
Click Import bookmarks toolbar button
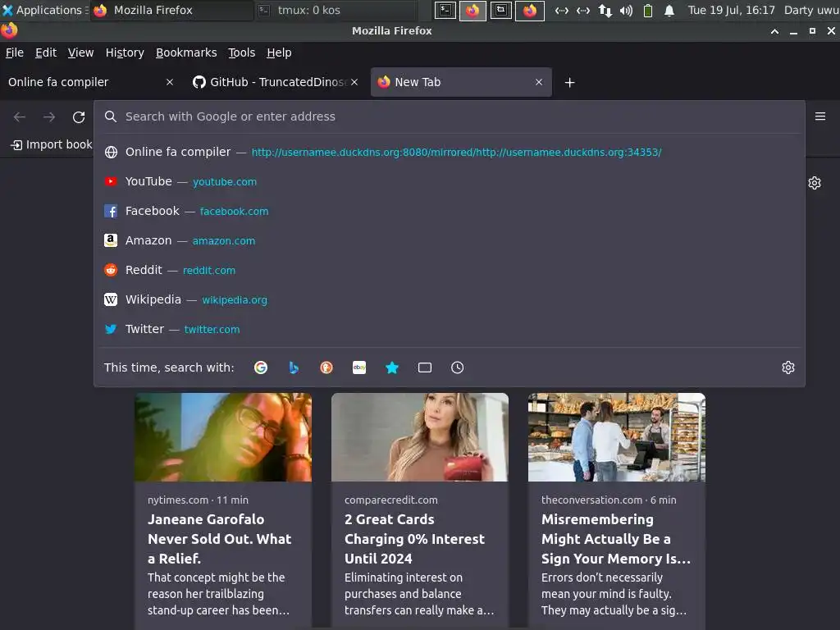click(x=52, y=144)
